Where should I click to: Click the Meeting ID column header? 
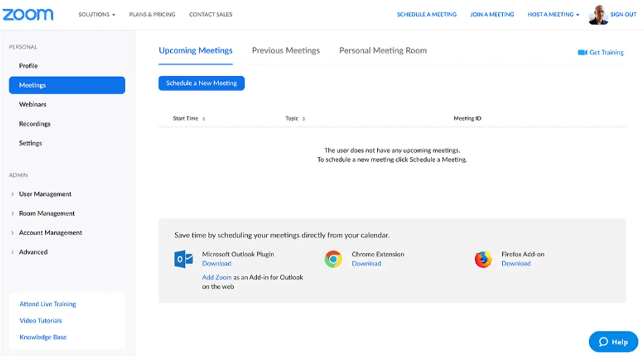coord(467,118)
